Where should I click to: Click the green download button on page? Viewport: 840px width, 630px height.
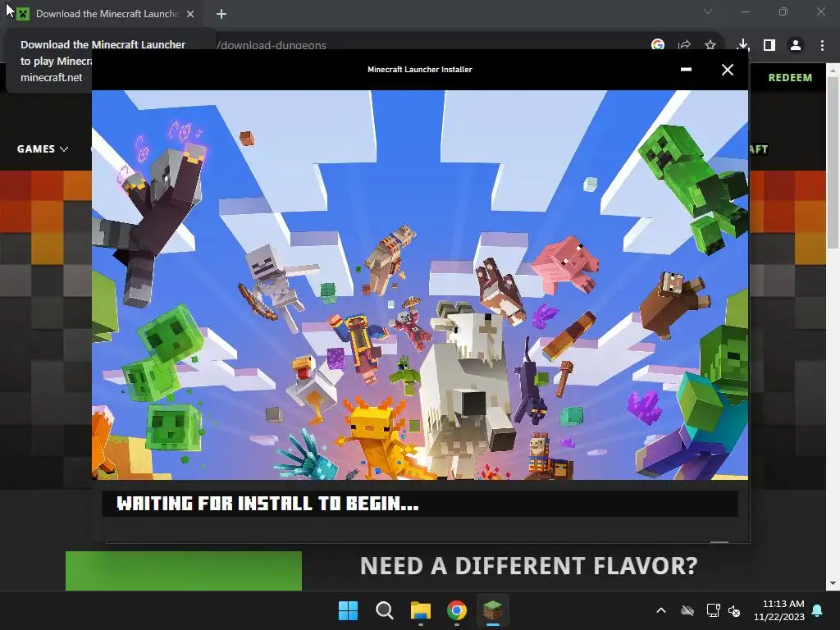pyautogui.click(x=183, y=571)
